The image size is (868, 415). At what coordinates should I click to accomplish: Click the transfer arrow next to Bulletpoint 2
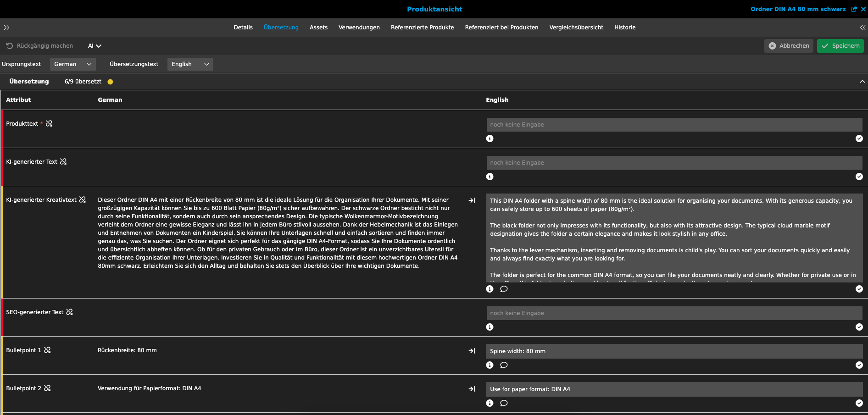coord(473,389)
